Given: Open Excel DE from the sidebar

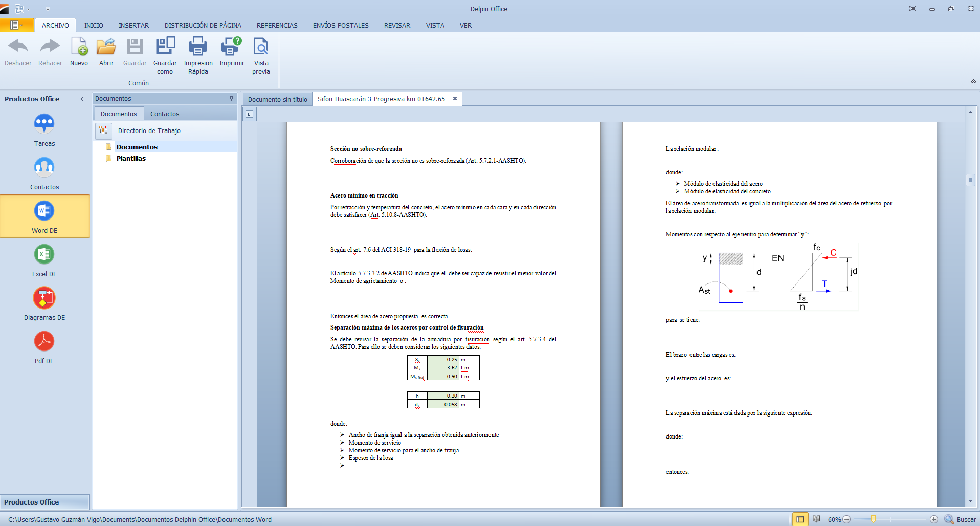Looking at the screenshot, I should coord(44,254).
